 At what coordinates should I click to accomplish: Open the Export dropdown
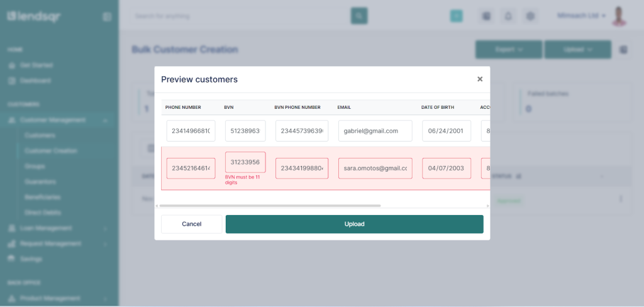click(508, 50)
